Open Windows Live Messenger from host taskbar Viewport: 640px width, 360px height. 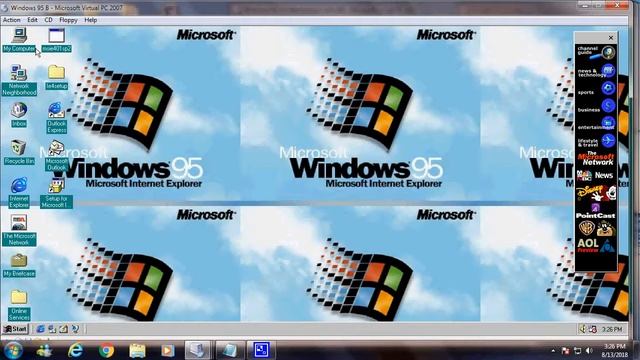click(x=44, y=350)
